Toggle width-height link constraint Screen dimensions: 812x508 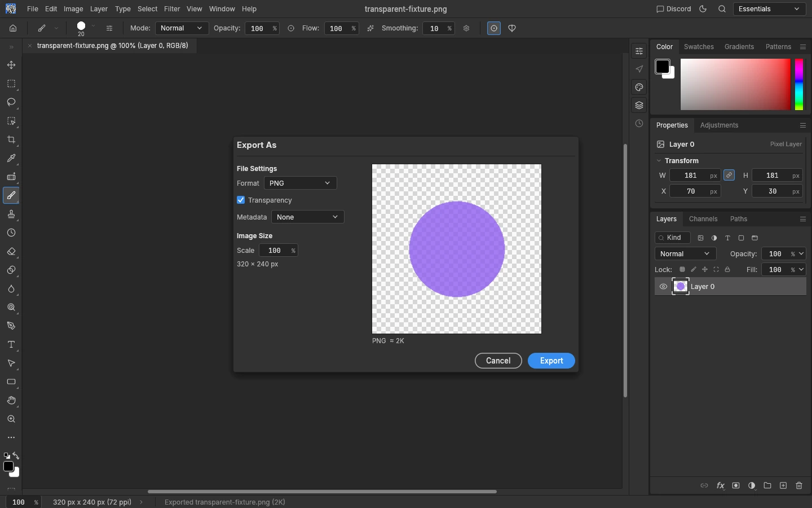[729, 176]
